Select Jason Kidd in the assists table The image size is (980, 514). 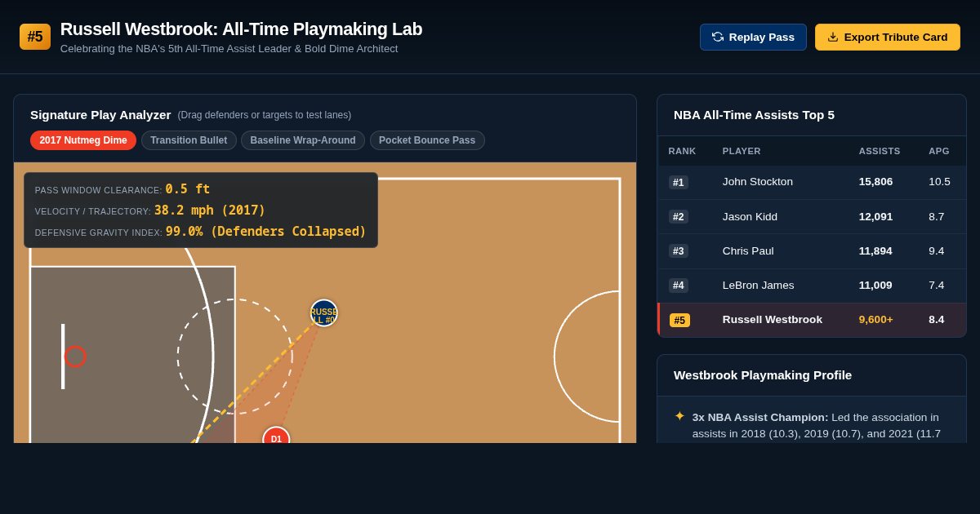(750, 216)
